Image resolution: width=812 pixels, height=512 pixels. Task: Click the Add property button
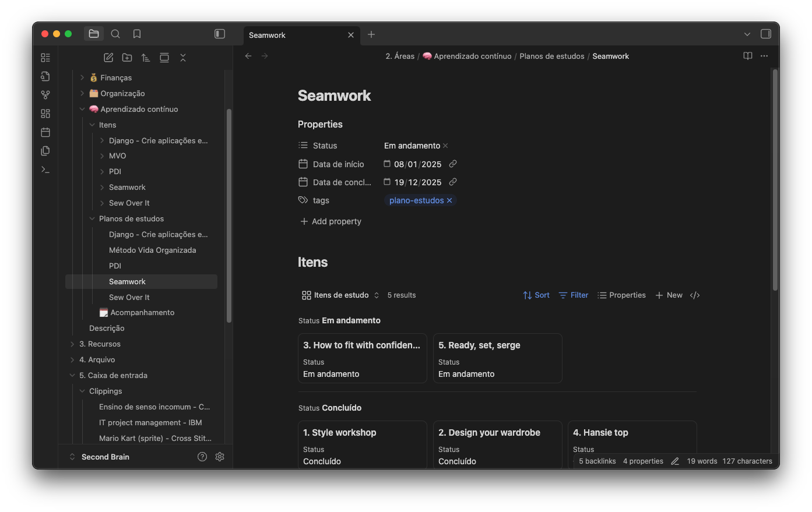(331, 221)
